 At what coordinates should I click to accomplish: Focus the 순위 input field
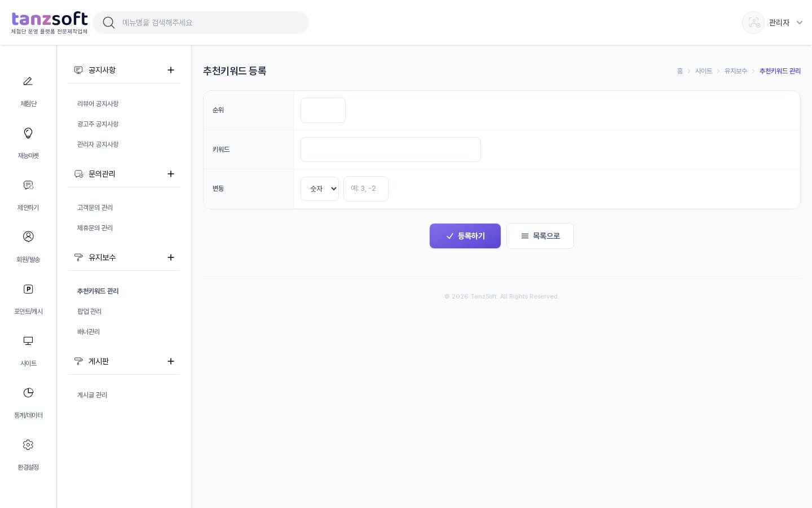click(323, 110)
